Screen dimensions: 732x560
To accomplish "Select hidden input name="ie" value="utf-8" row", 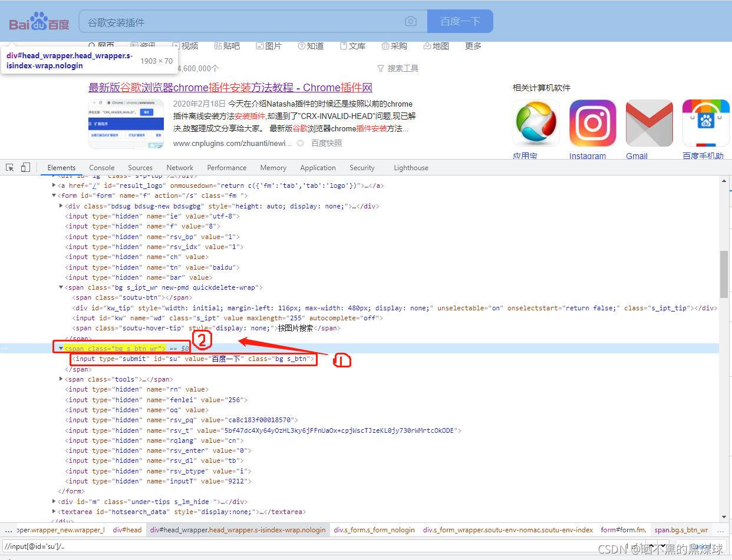I will click(x=152, y=216).
